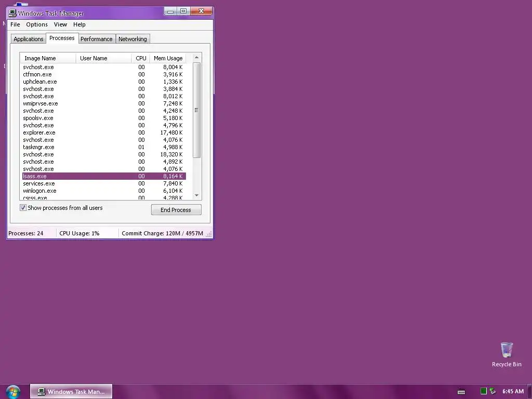Viewport: 532px width, 399px height.
Task: Click the Commit Charge status entry
Action: click(162, 233)
